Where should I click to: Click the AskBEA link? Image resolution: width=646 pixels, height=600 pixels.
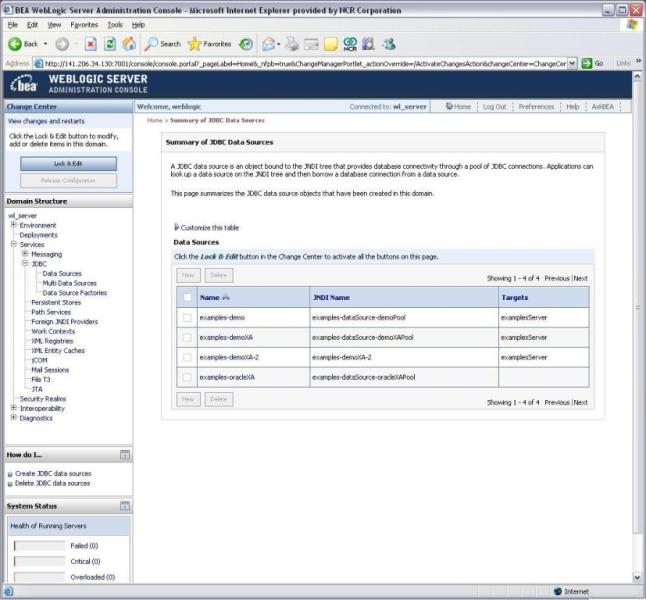(x=602, y=107)
